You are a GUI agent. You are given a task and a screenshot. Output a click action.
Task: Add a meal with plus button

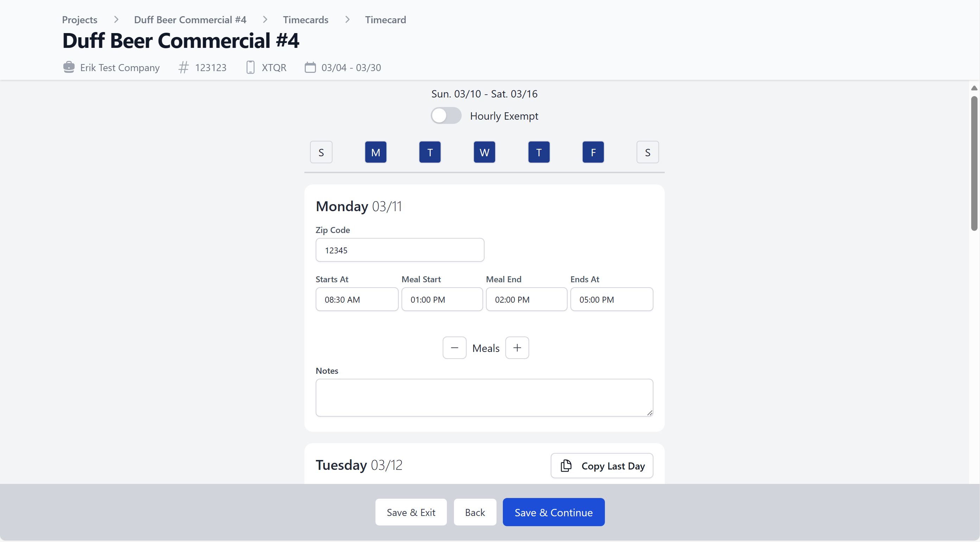[x=517, y=348]
